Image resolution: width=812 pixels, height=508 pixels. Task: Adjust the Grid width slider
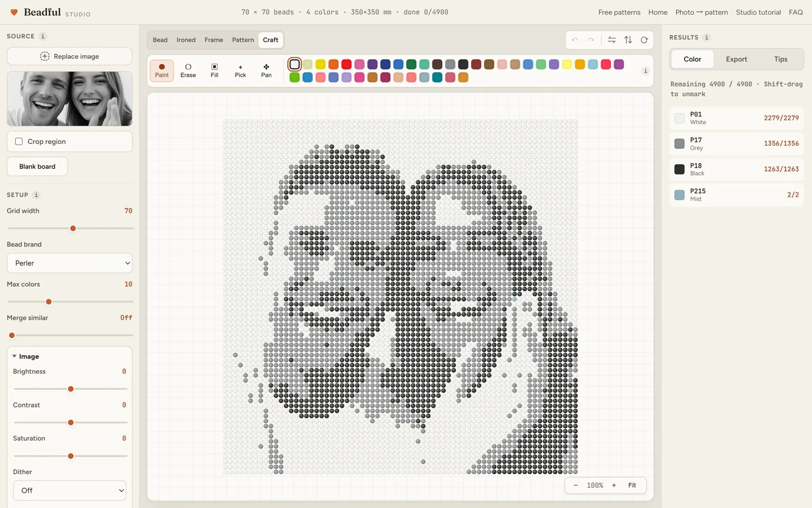(70, 229)
